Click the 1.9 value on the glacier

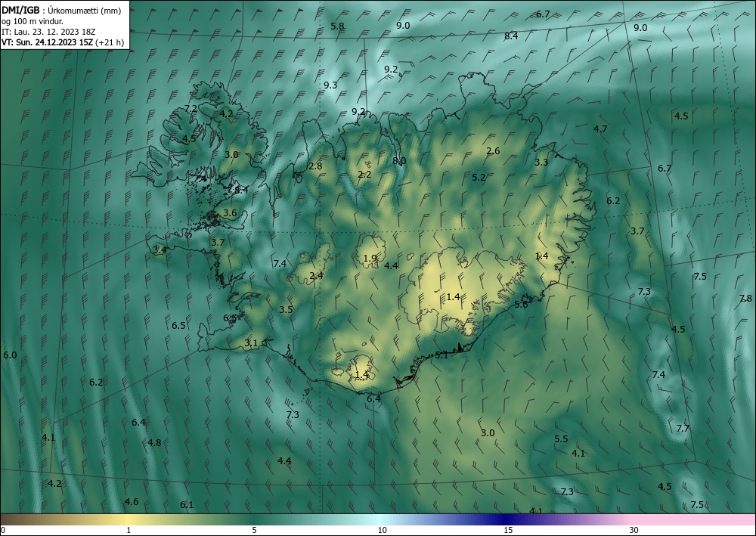pos(370,259)
